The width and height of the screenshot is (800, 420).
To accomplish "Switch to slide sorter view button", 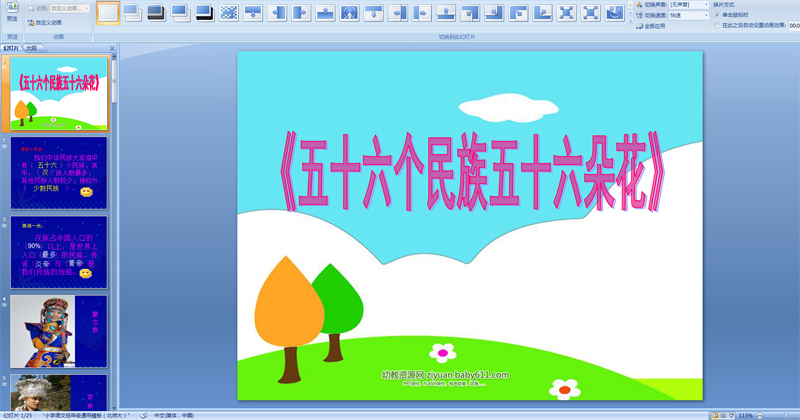I will coord(723,416).
